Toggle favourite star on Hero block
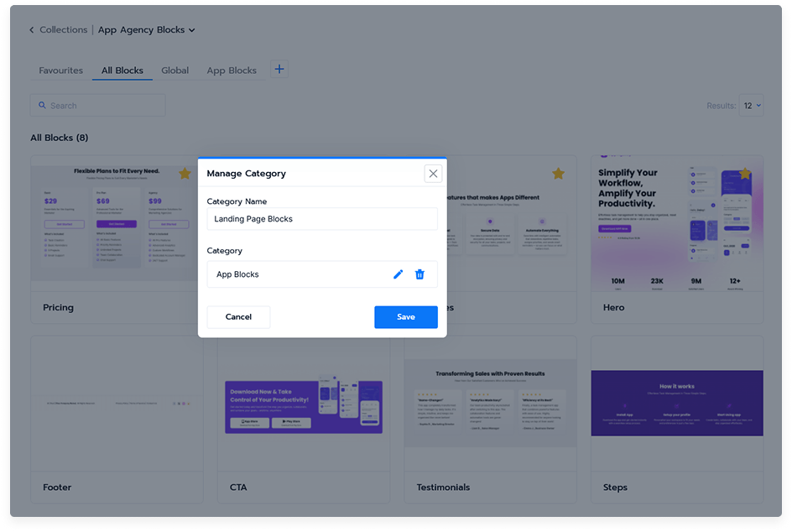Image resolution: width=792 pixels, height=532 pixels. click(744, 174)
